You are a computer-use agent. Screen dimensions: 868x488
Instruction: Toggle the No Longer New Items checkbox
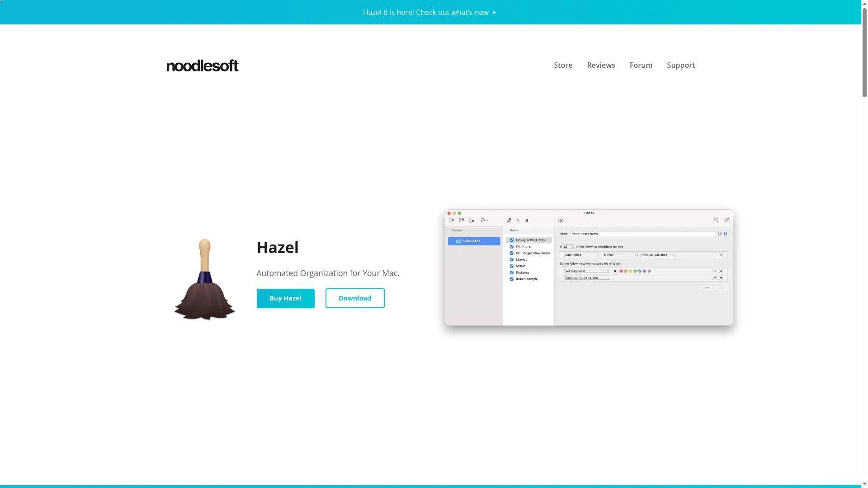coord(512,253)
